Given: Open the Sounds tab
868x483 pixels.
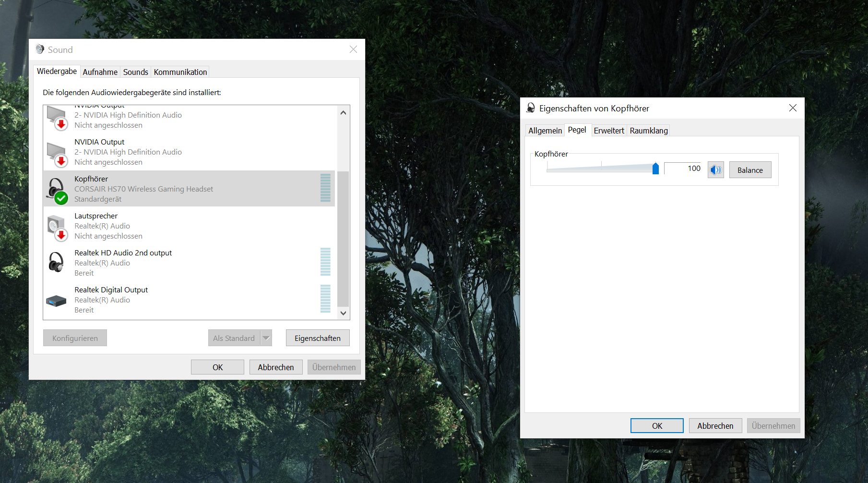Looking at the screenshot, I should [x=135, y=72].
